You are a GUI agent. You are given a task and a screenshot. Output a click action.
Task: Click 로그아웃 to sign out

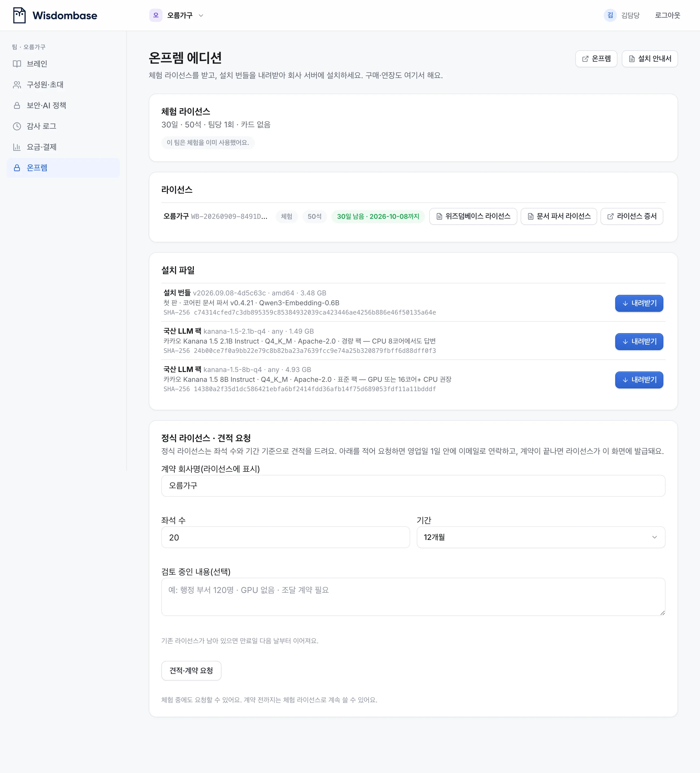point(667,15)
